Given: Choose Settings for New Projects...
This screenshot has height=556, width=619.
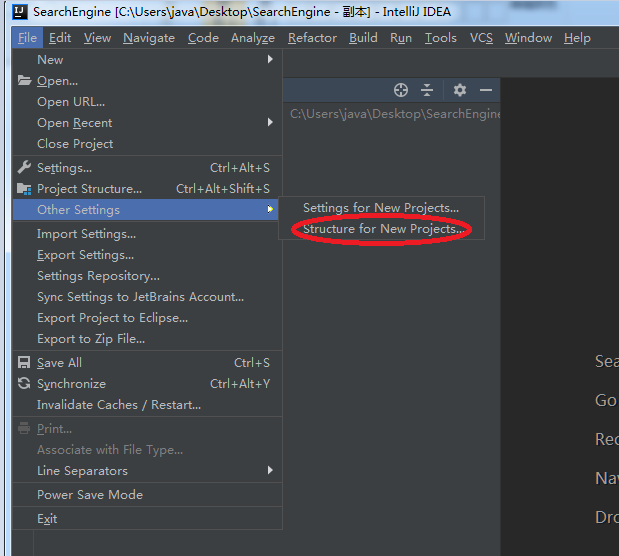Looking at the screenshot, I should [x=381, y=208].
